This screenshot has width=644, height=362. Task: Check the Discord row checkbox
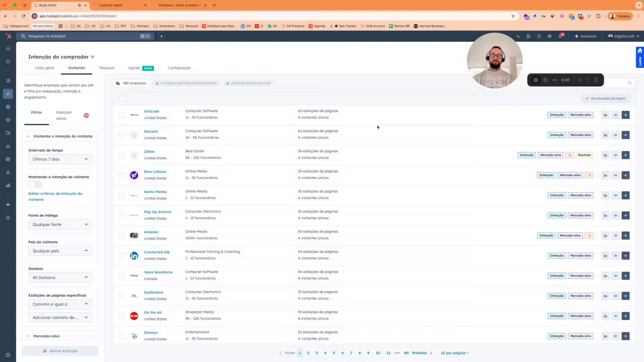pyautogui.click(x=121, y=135)
